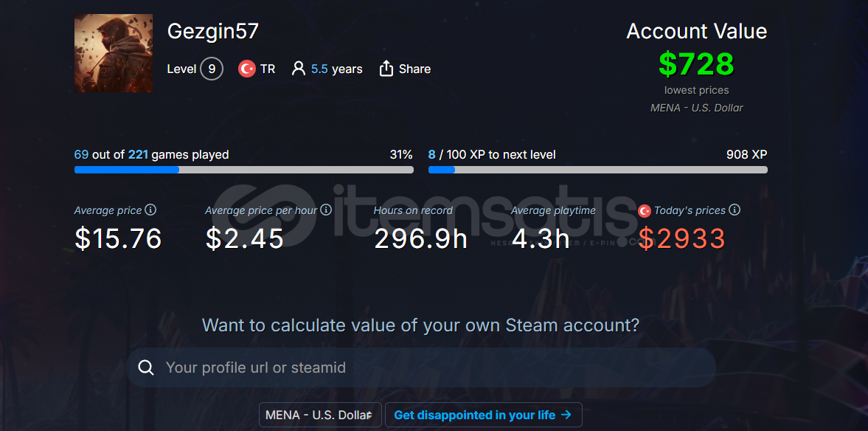Open the MENA - U.S. Dollar currency dropdown
Image resolution: width=868 pixels, height=431 pixels.
(x=320, y=415)
